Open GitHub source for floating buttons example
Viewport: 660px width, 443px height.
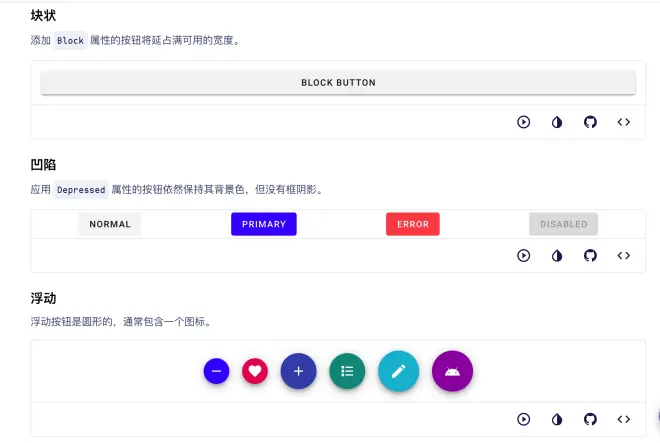tap(590, 419)
